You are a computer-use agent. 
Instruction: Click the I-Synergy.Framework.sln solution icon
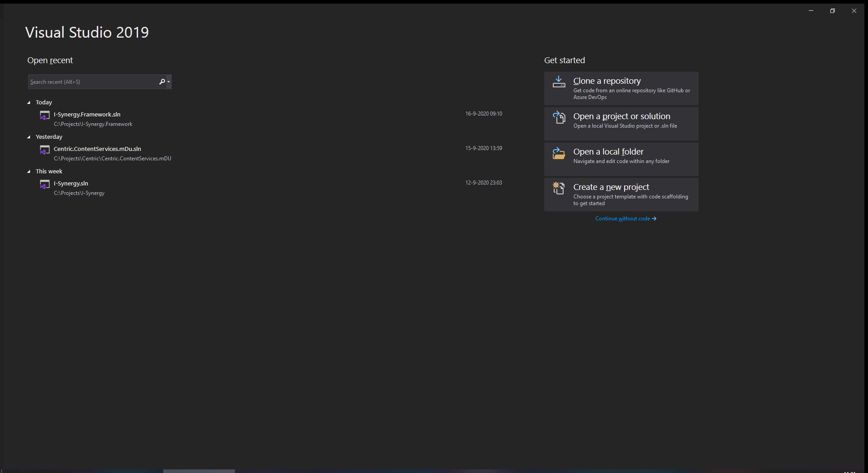(44, 116)
